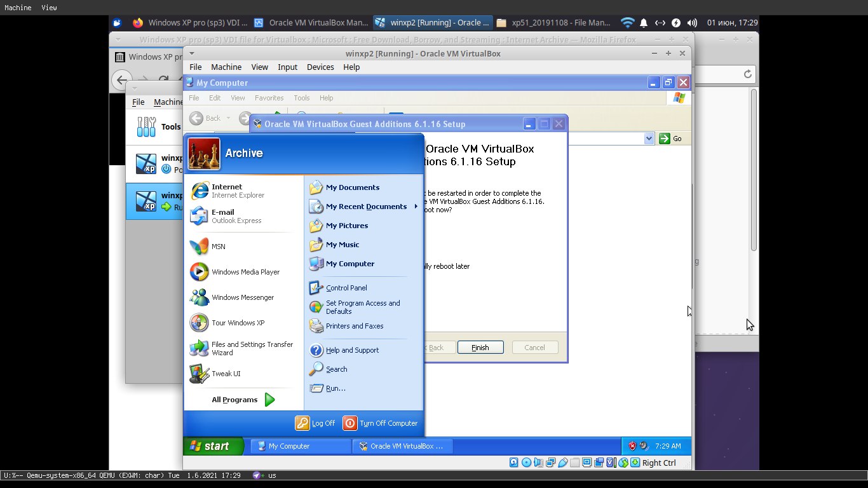Click host volume speaker icon in top panel
This screenshot has height=488, width=868.
692,23
